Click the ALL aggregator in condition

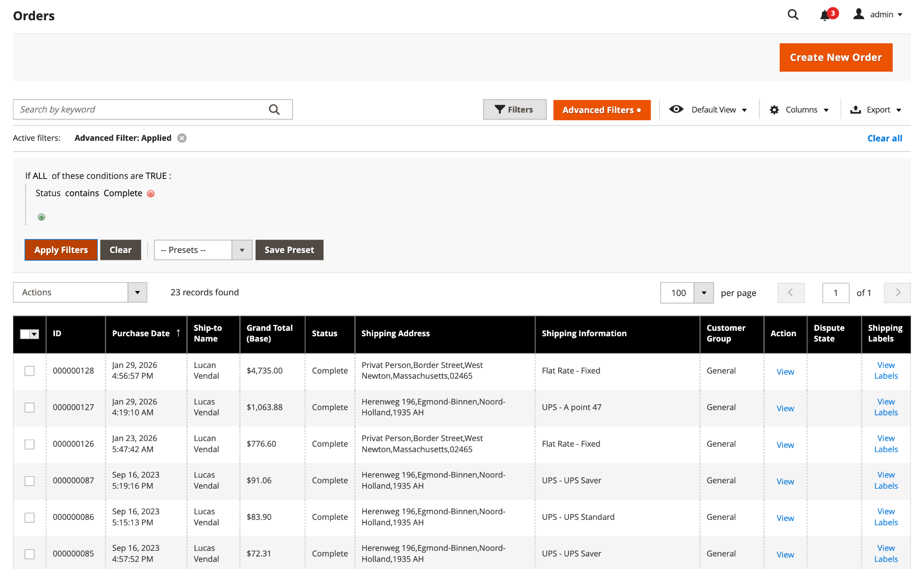click(x=40, y=176)
